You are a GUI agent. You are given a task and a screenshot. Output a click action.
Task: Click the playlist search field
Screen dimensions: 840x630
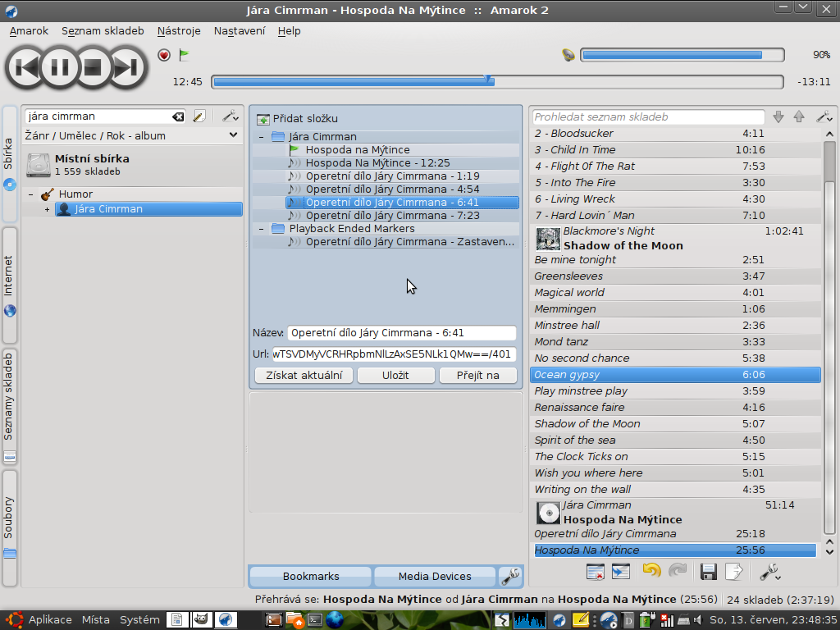(649, 116)
